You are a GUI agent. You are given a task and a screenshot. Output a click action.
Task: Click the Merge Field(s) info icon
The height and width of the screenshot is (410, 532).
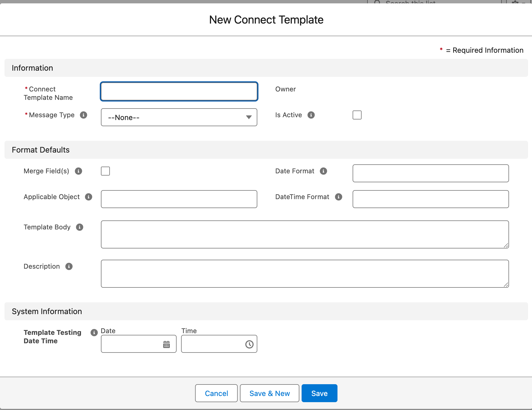(78, 171)
